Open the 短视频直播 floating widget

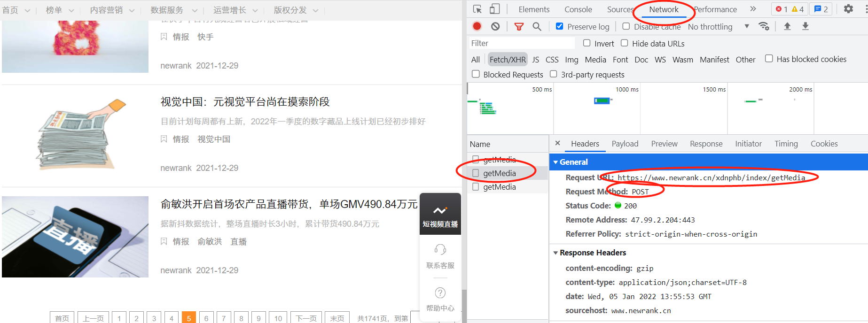[440, 214]
